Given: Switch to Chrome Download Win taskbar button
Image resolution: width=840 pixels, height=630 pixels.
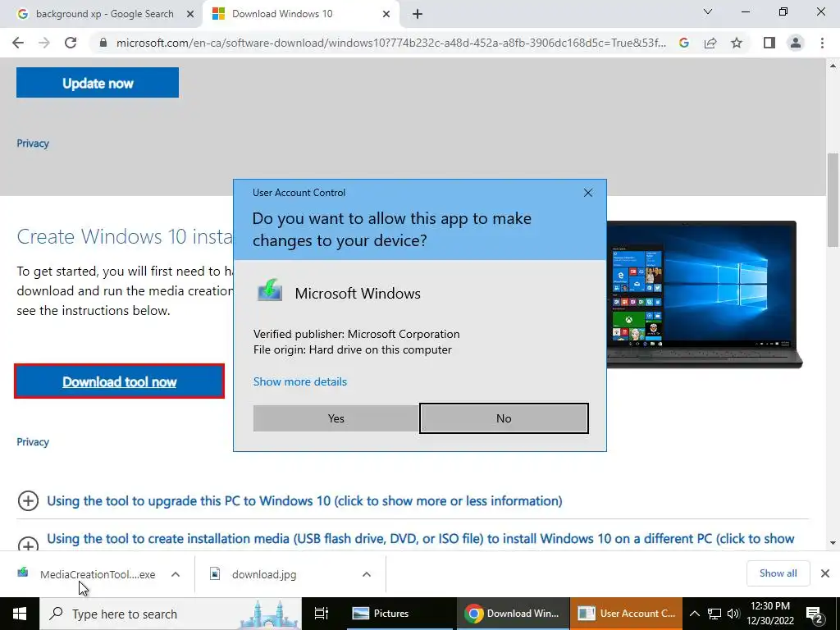Looking at the screenshot, I should 513,614.
